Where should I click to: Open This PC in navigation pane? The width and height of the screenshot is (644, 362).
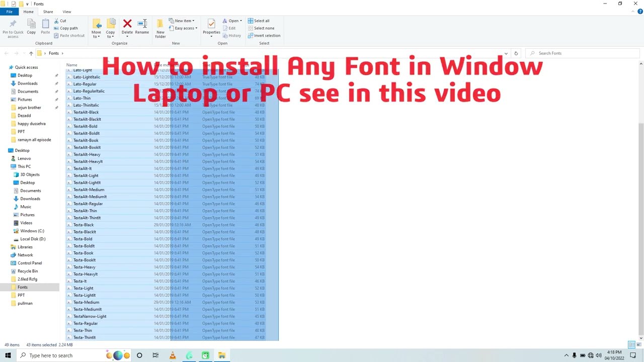point(24,166)
